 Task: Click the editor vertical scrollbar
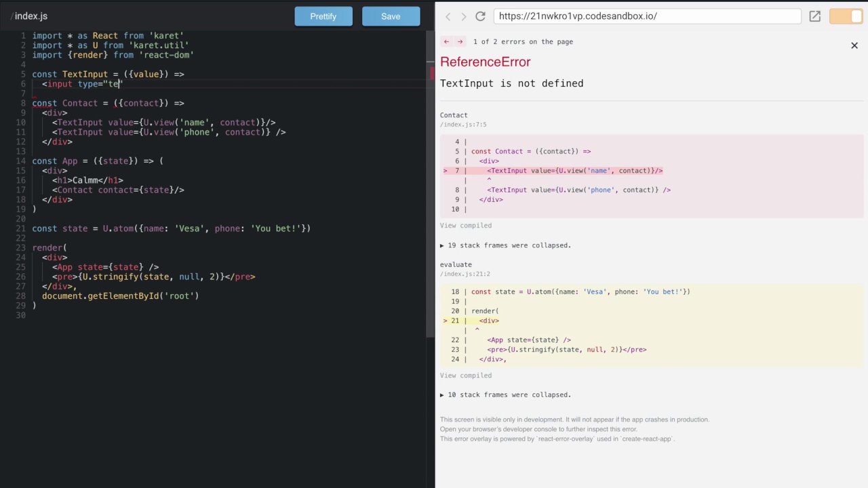tap(430, 183)
